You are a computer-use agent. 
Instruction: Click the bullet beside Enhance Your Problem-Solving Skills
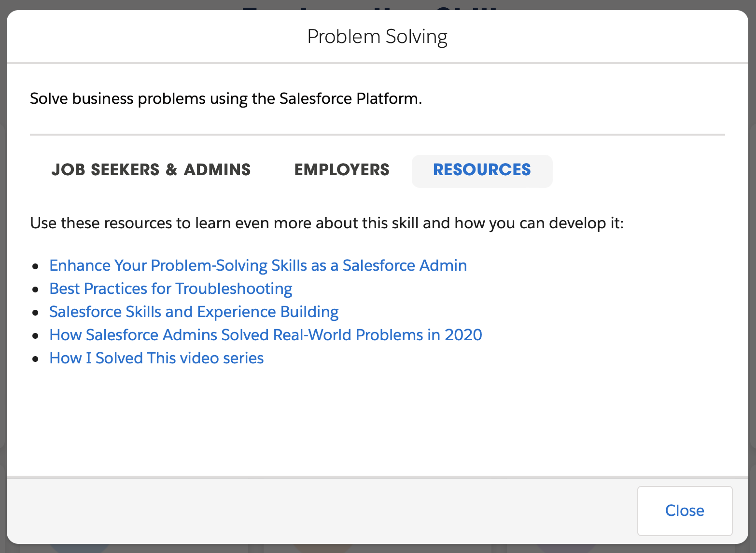click(x=35, y=266)
